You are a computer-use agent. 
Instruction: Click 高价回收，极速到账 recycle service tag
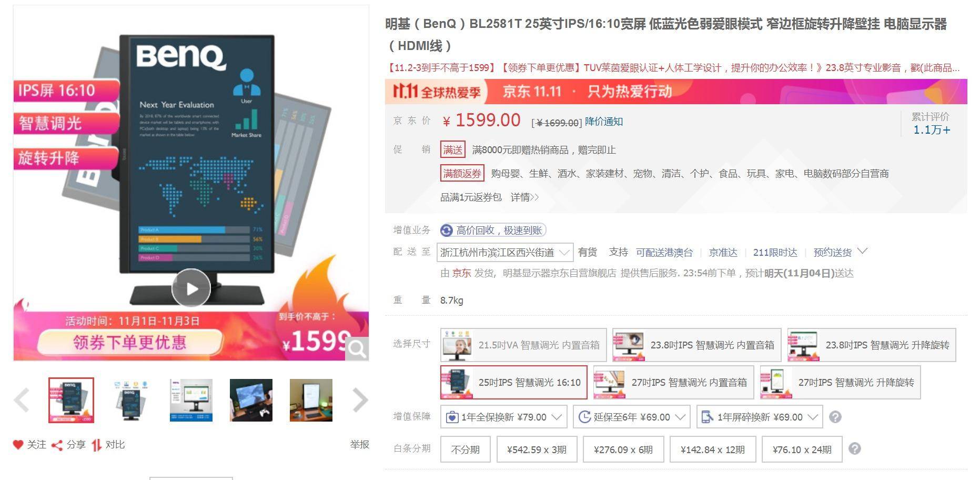pyautogui.click(x=493, y=230)
